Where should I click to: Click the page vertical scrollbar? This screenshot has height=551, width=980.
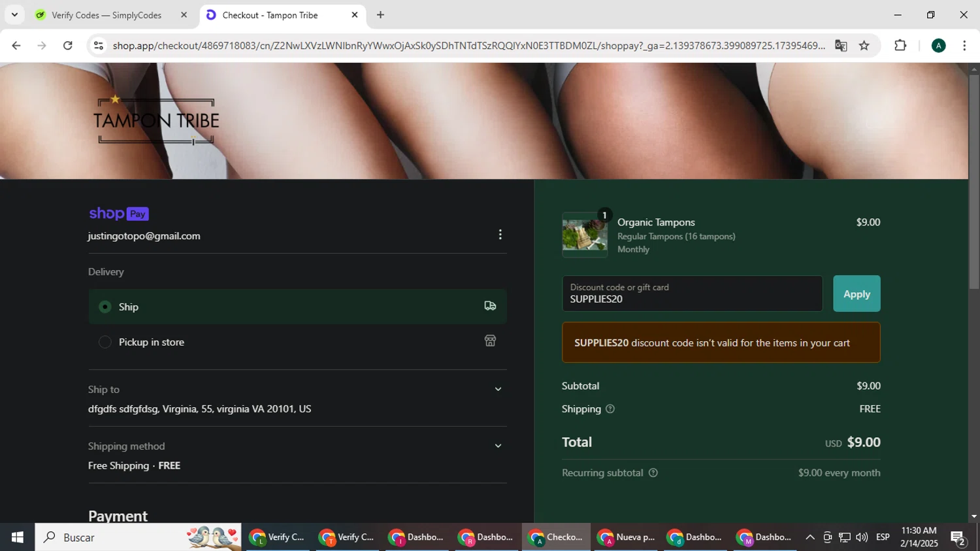pyautogui.click(x=974, y=182)
